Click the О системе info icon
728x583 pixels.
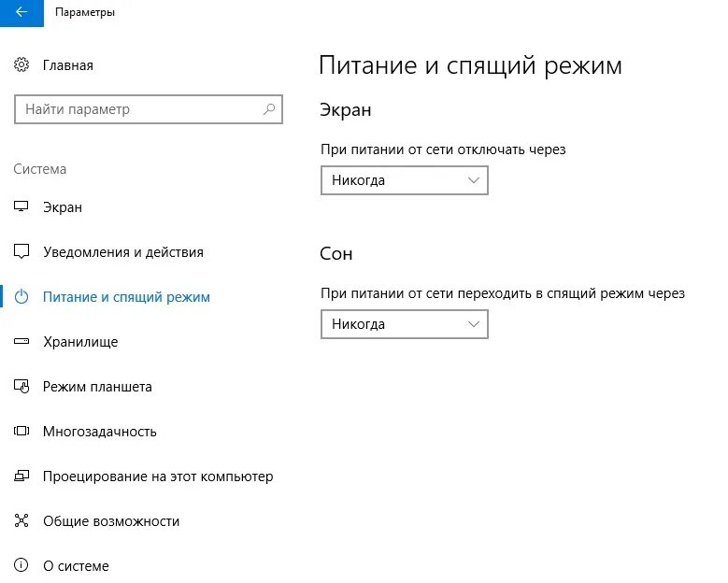click(21, 566)
